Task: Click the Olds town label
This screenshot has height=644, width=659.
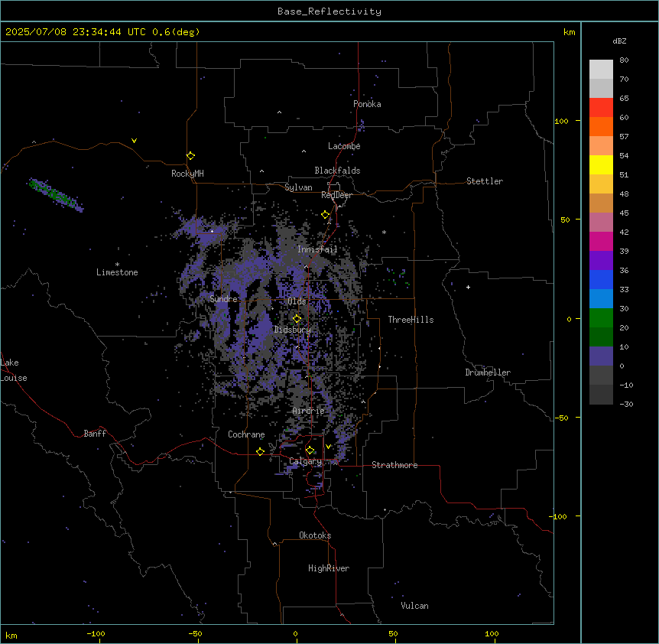Action: tap(297, 301)
